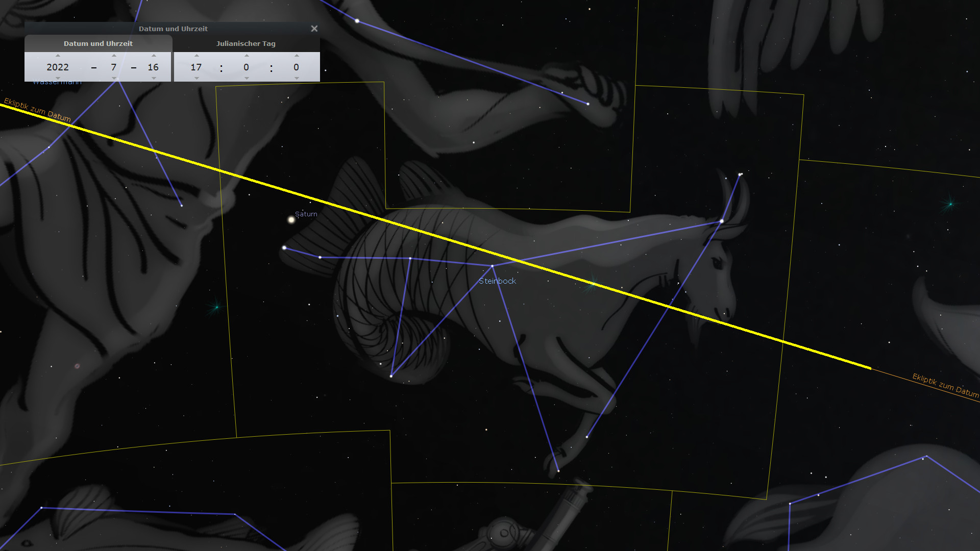The width and height of the screenshot is (980, 551).
Task: Click the hour field showing 17
Action: click(196, 67)
